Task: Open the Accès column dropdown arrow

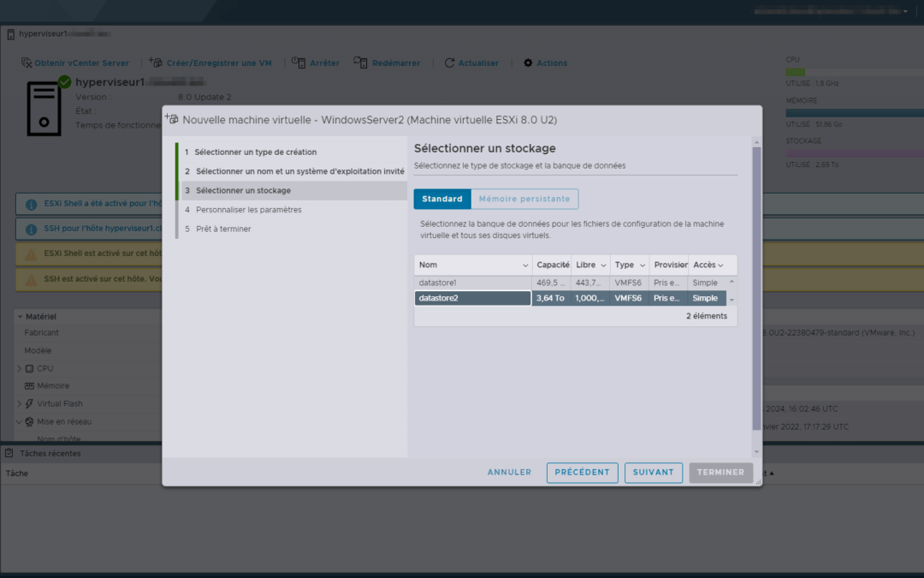Action: [x=720, y=265]
